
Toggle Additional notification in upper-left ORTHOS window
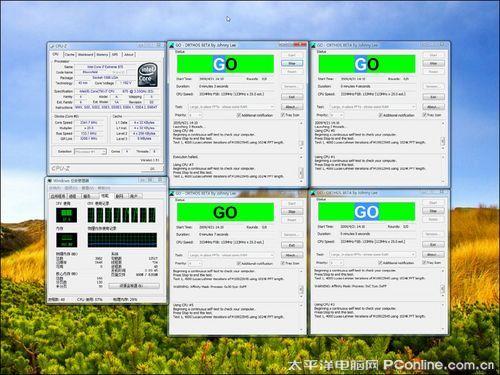[x=239, y=115]
